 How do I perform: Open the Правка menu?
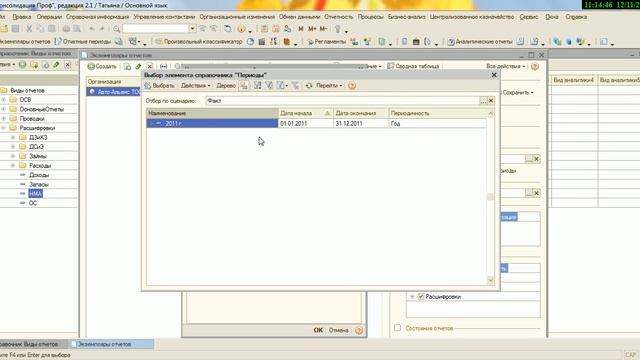point(22,17)
